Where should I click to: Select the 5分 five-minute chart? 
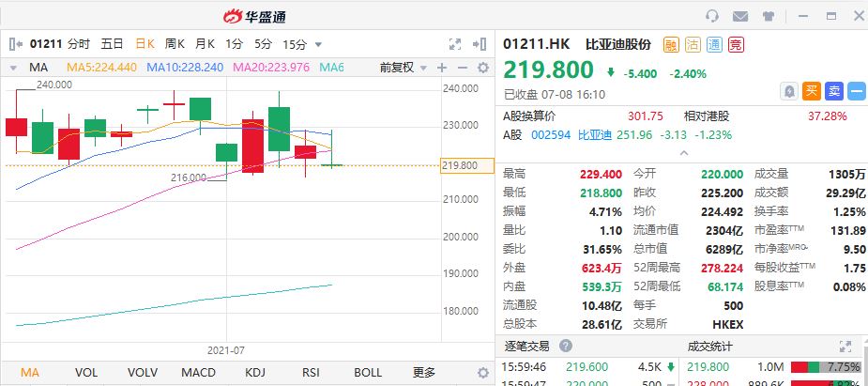pos(264,44)
